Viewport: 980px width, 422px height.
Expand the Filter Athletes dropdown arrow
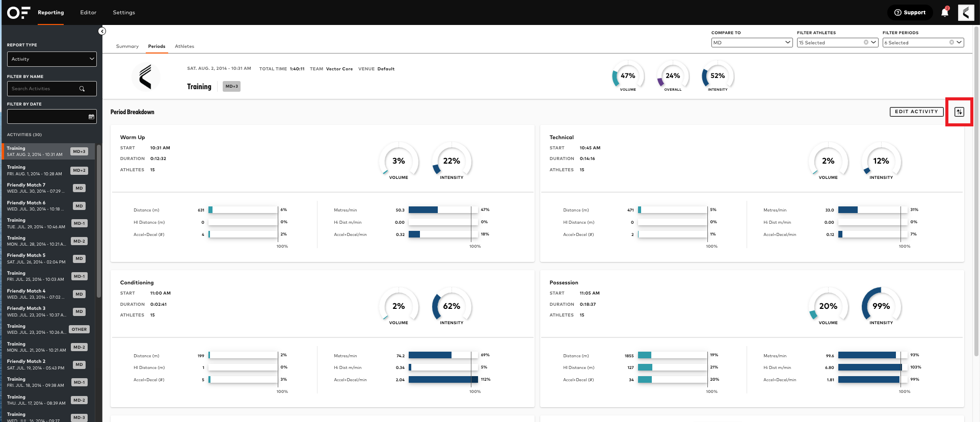(x=873, y=43)
